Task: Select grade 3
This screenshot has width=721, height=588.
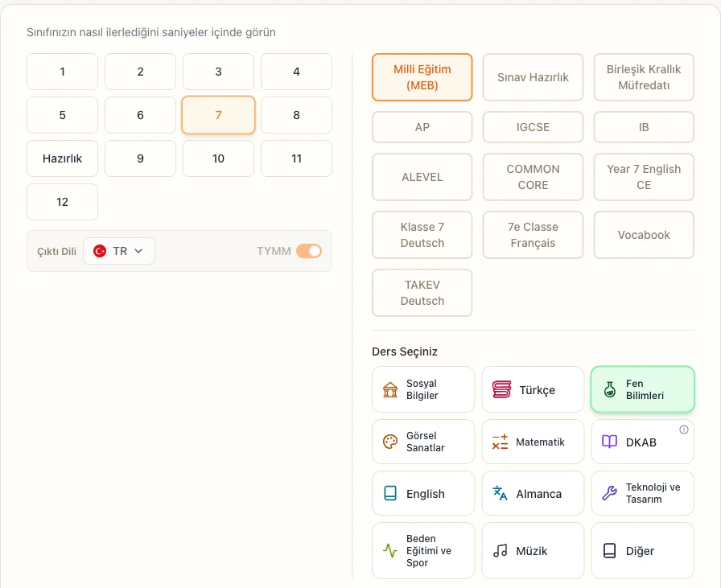Action: [x=218, y=72]
